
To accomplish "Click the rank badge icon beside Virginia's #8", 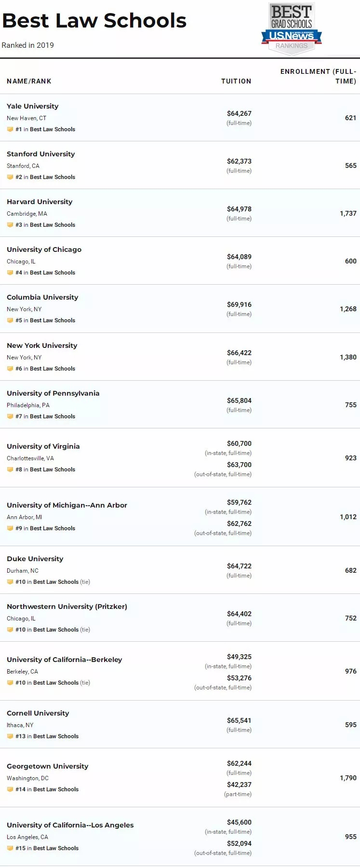I will pos(10,469).
